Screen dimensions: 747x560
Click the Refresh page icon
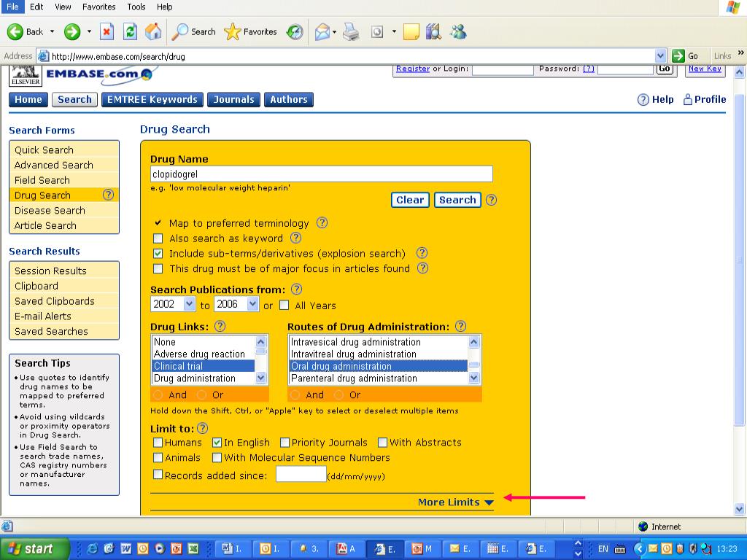130,32
